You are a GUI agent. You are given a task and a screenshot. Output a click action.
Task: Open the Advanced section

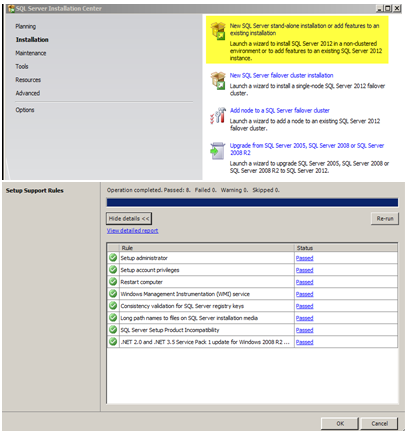click(x=28, y=93)
